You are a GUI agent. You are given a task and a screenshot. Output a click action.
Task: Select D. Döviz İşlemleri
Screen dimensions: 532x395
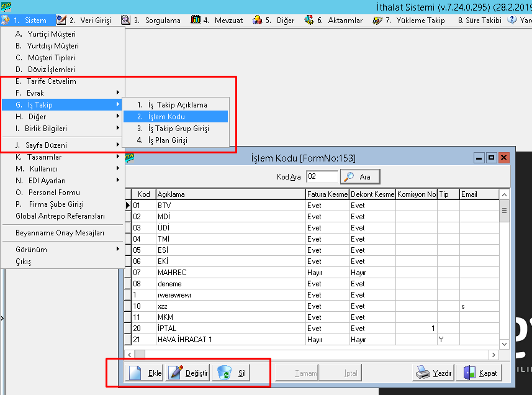pos(63,70)
